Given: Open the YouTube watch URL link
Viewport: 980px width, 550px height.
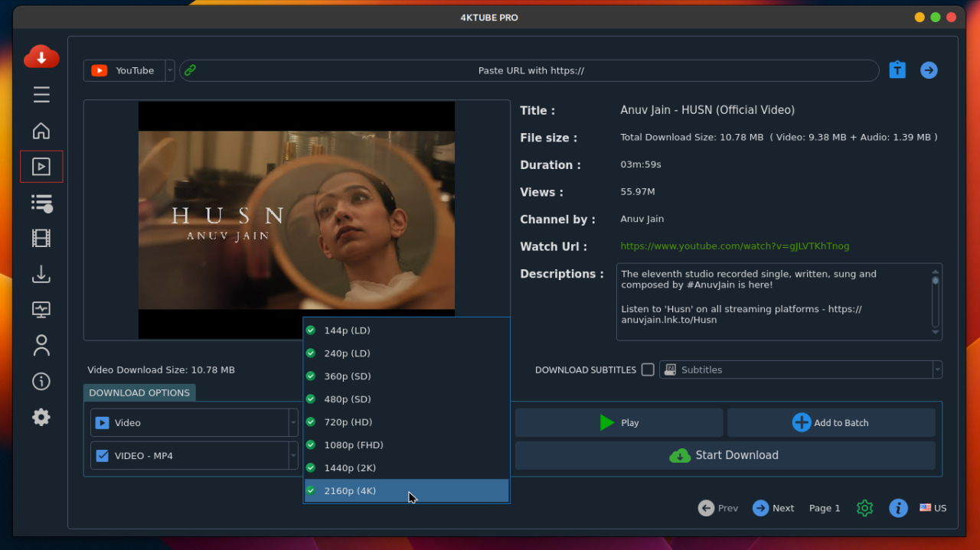Looking at the screenshot, I should (734, 246).
